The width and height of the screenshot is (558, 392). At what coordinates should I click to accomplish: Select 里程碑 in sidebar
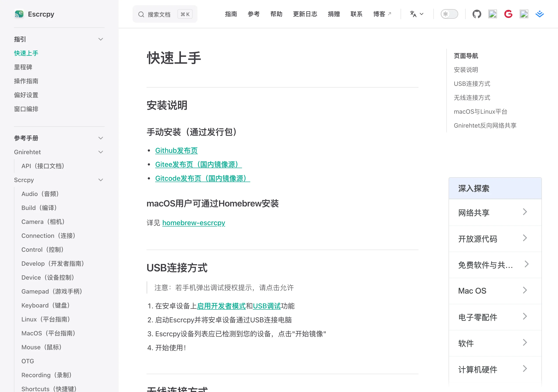point(23,67)
